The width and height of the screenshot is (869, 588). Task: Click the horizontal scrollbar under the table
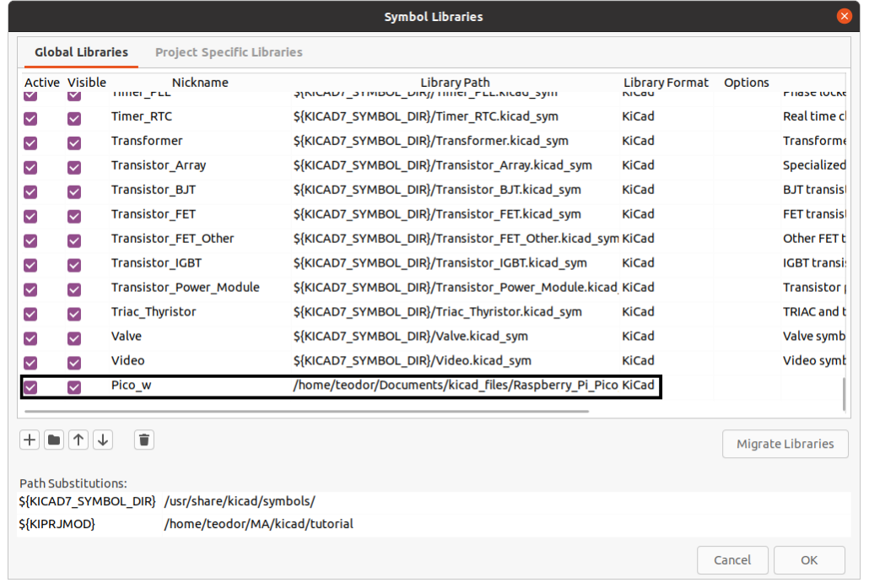click(x=306, y=411)
